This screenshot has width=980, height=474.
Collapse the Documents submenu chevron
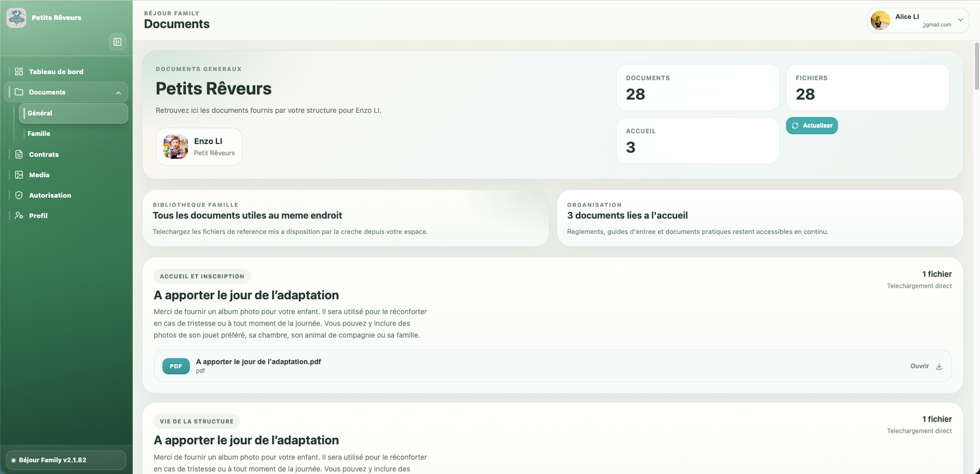click(x=118, y=92)
